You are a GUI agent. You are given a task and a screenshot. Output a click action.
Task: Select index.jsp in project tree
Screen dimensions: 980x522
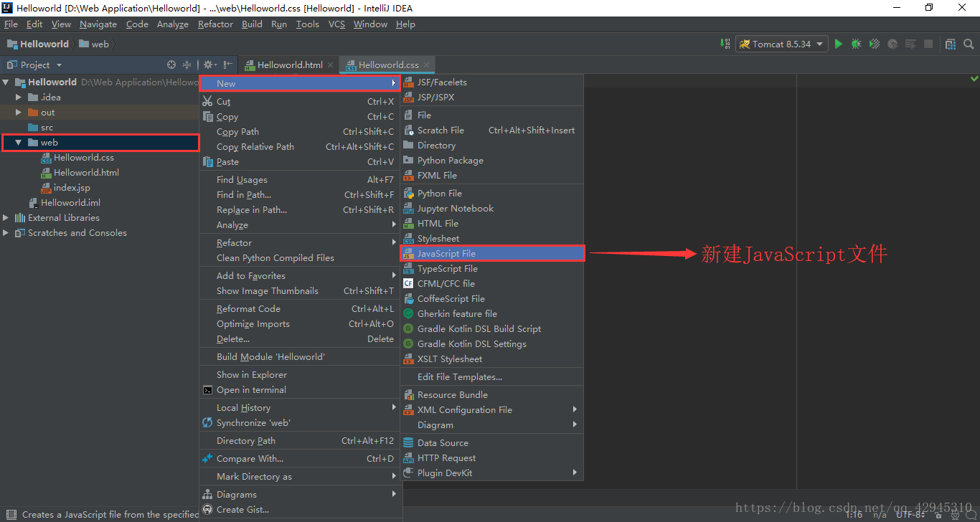point(72,188)
